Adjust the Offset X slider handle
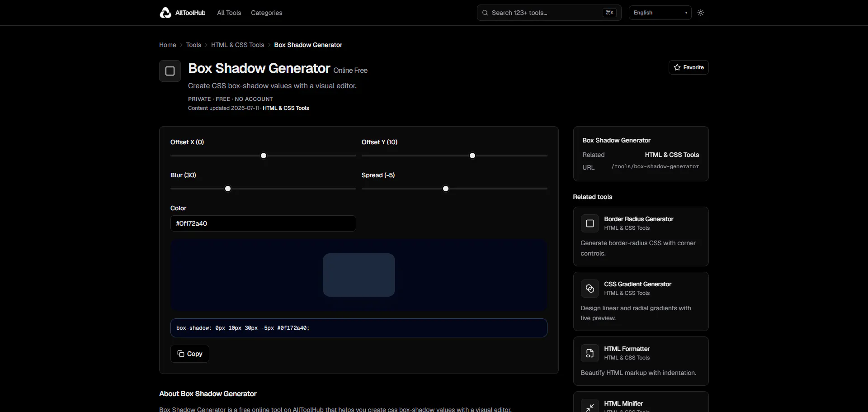Viewport: 868px width, 412px height. tap(264, 156)
